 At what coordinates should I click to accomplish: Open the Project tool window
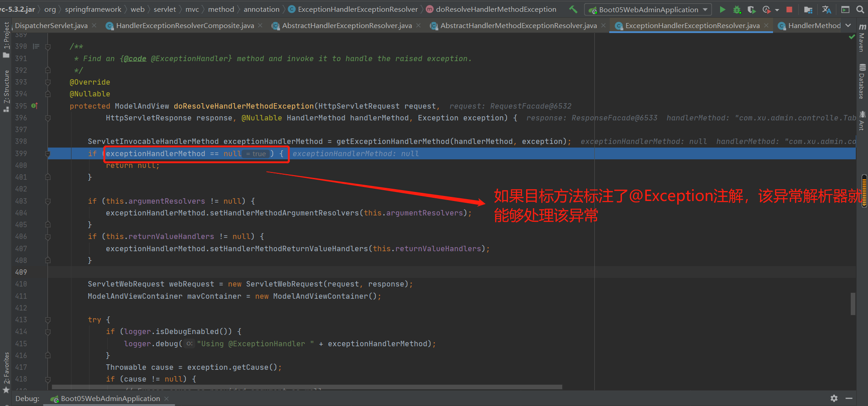(x=6, y=39)
